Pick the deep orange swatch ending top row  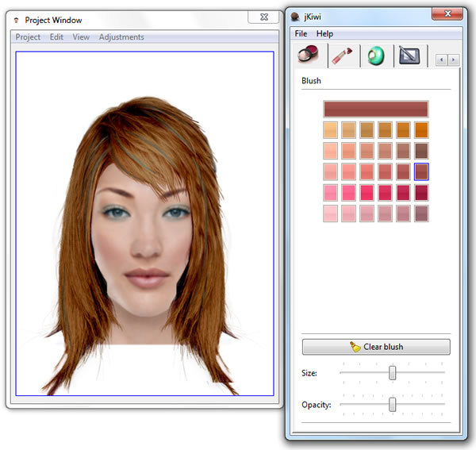pos(421,130)
